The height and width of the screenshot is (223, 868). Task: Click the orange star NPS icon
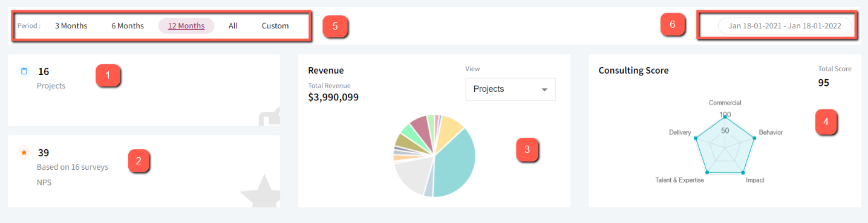(24, 152)
